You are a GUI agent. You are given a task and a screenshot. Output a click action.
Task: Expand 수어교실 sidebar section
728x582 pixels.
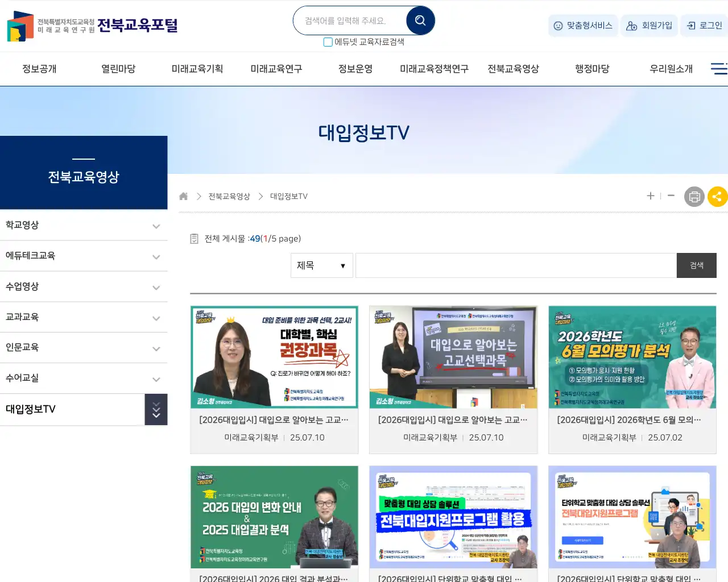coord(84,378)
